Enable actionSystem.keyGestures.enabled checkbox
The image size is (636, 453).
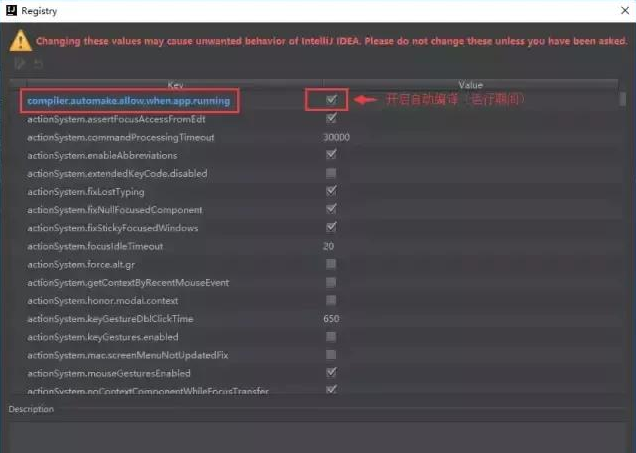[331, 337]
